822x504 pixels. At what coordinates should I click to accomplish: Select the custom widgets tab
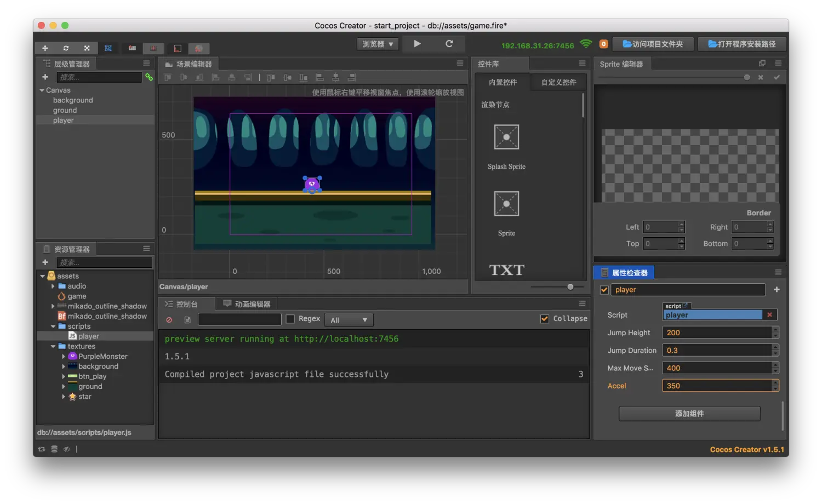(558, 82)
